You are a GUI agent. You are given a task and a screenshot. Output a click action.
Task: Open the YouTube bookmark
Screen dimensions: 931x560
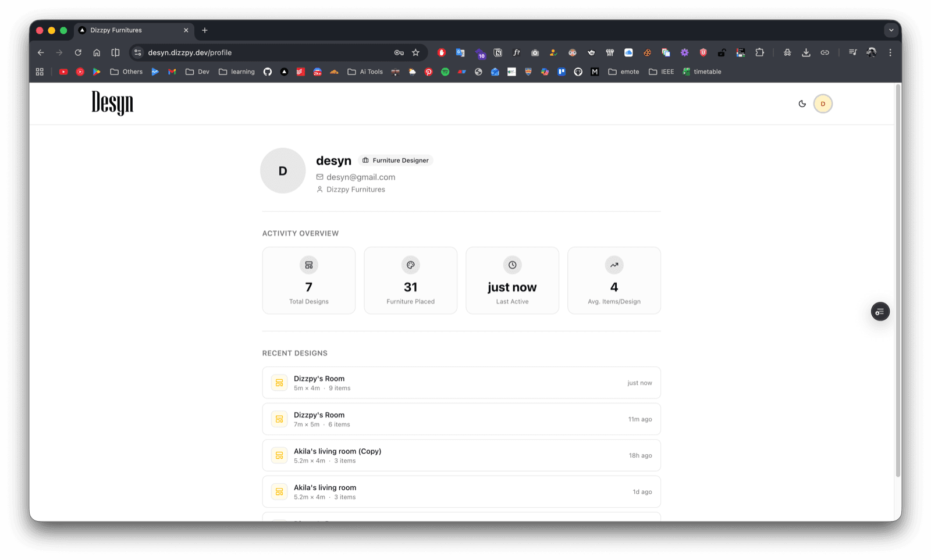pos(63,72)
